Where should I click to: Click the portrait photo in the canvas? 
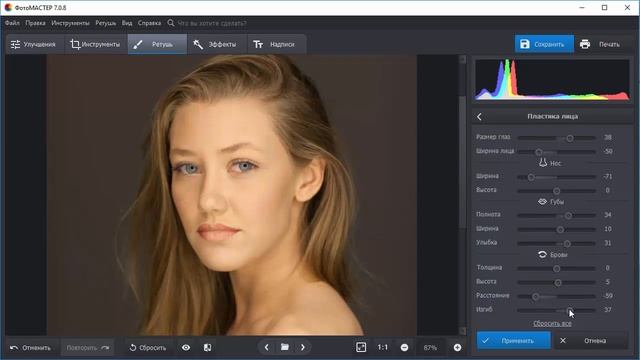coord(231,195)
